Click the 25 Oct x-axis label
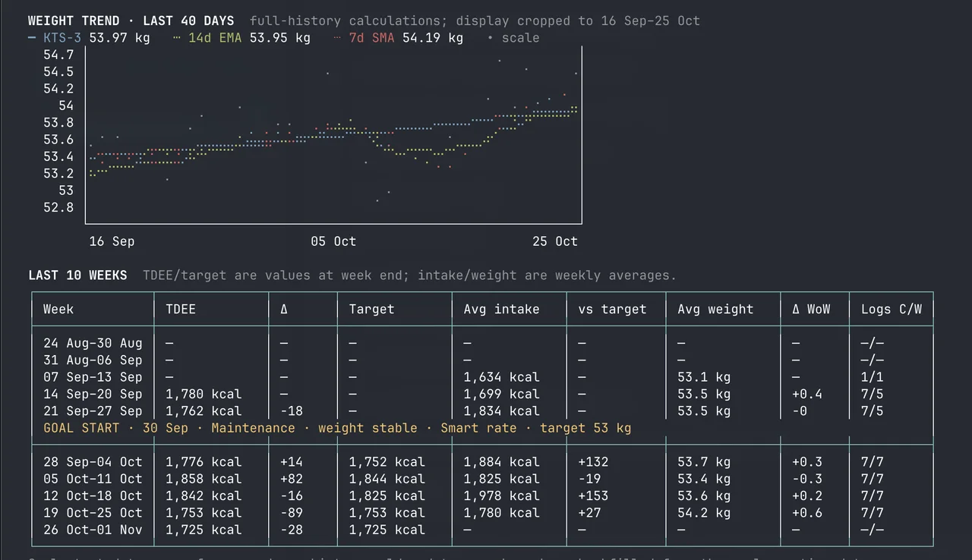Image resolution: width=972 pixels, height=560 pixels. pyautogui.click(x=555, y=241)
